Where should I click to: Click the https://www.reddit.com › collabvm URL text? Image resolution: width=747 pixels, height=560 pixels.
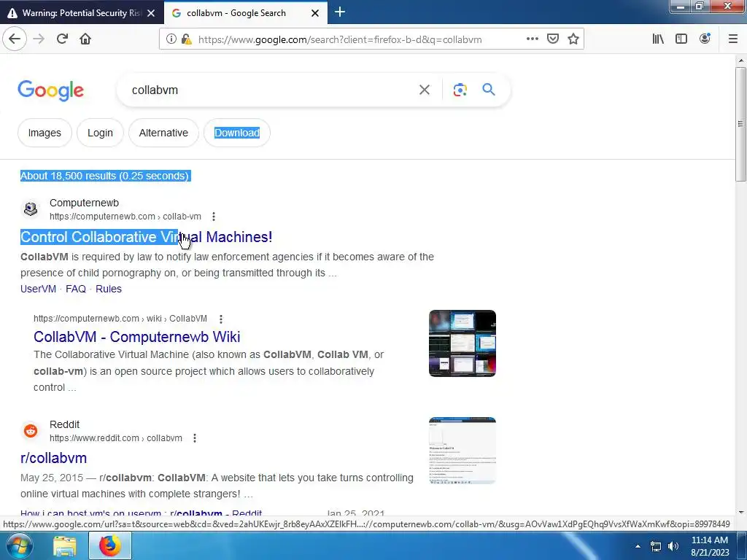(116, 438)
